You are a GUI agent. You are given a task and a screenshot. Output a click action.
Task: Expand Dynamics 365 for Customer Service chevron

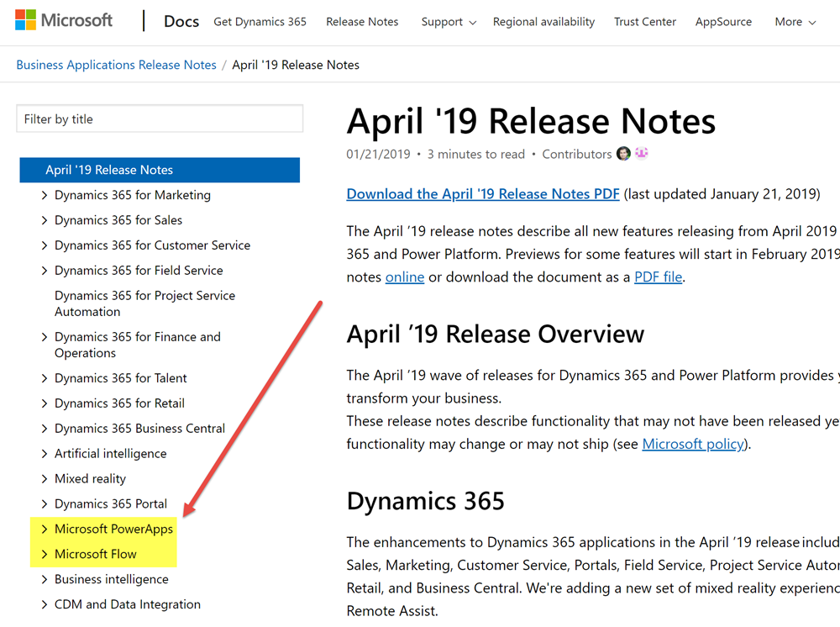click(45, 245)
